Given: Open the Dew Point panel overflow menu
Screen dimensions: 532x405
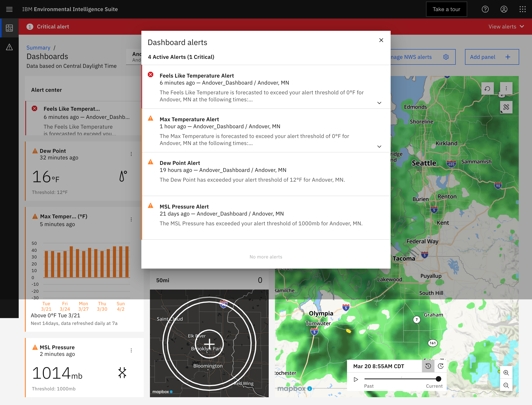Looking at the screenshot, I should 131,154.
